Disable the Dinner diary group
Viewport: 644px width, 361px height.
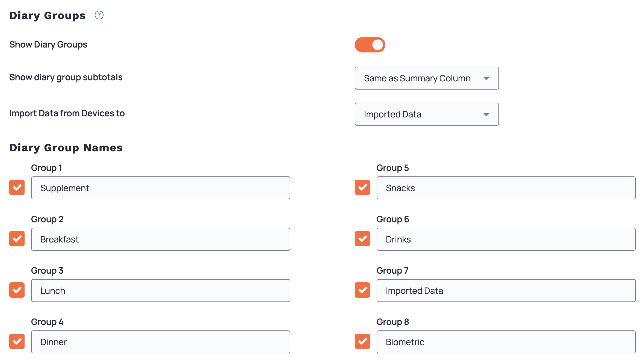click(x=17, y=342)
